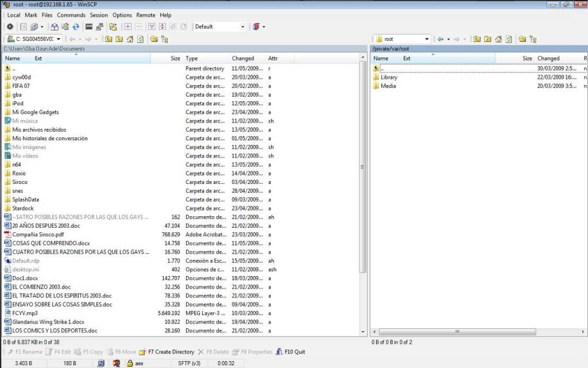This screenshot has width=588, height=368.
Task: Open the remote 'root' directory dropdown
Action: click(427, 39)
